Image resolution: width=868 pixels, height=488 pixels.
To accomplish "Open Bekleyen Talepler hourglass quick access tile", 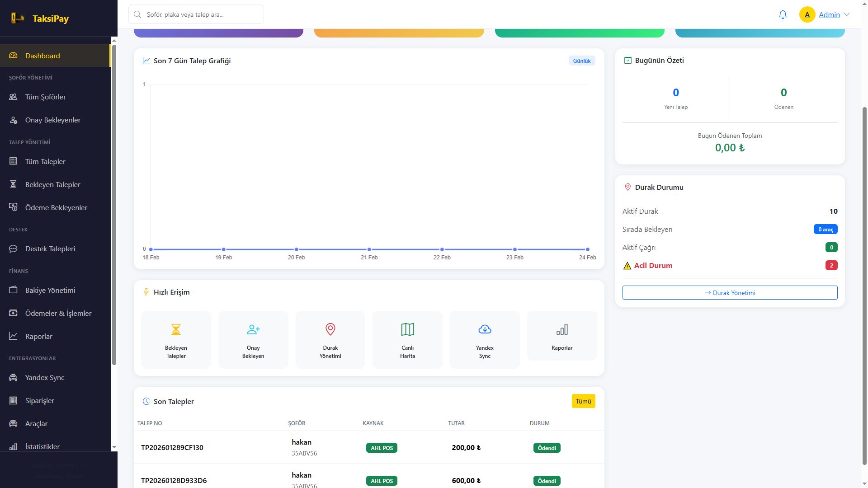I will click(176, 340).
